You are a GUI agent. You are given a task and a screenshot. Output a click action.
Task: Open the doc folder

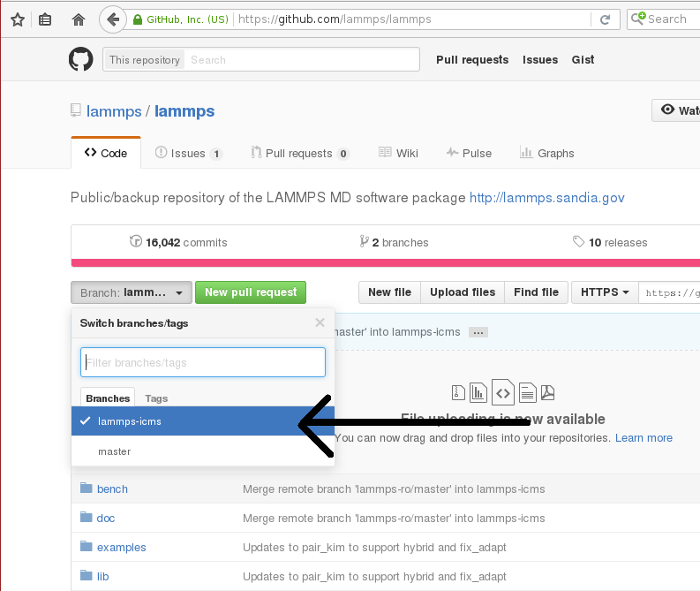(106, 519)
